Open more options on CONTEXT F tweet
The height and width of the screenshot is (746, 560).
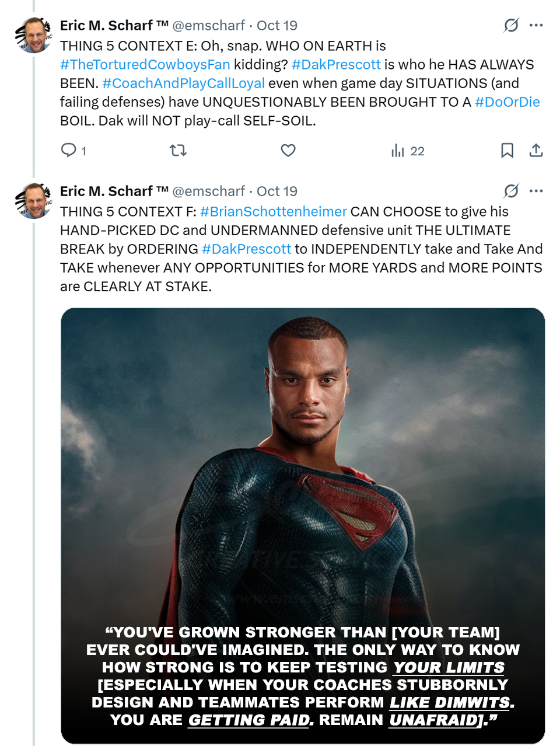(536, 191)
